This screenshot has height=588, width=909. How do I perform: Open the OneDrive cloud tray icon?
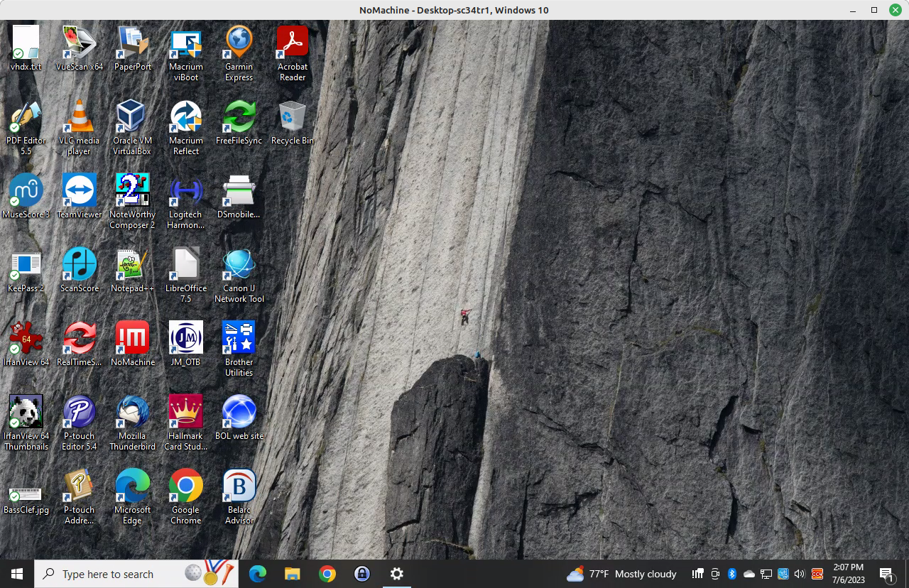pos(749,574)
